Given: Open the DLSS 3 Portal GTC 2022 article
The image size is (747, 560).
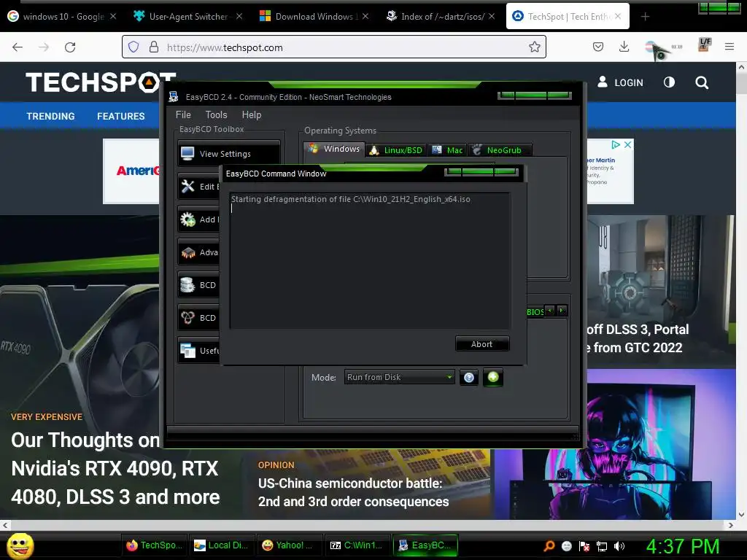Looking at the screenshot, I should click(638, 338).
